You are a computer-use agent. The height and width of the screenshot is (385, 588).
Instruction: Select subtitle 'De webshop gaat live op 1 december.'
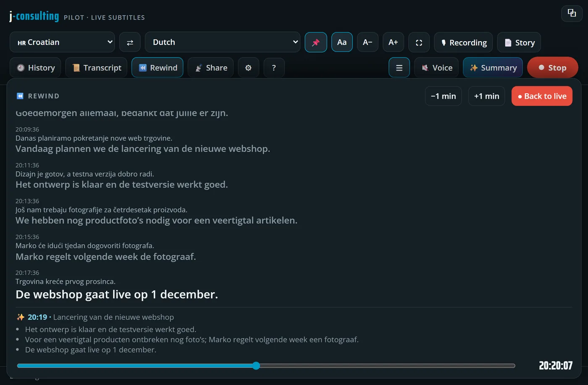point(117,294)
